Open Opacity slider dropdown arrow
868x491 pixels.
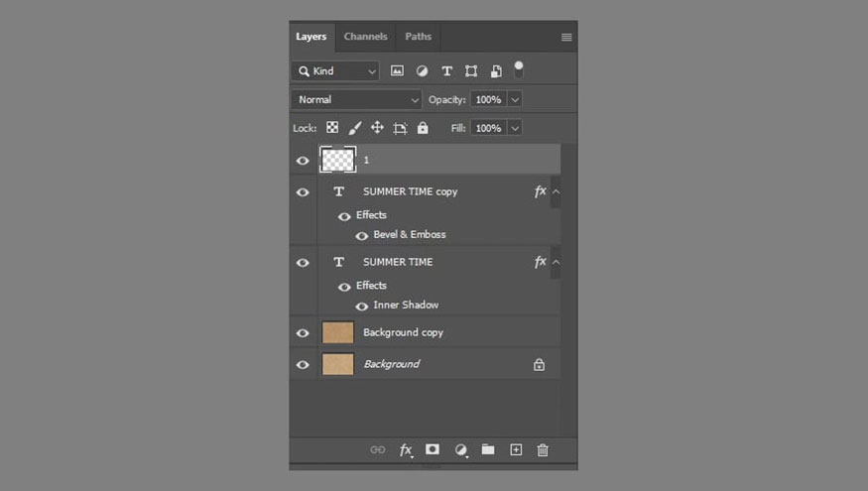(515, 99)
